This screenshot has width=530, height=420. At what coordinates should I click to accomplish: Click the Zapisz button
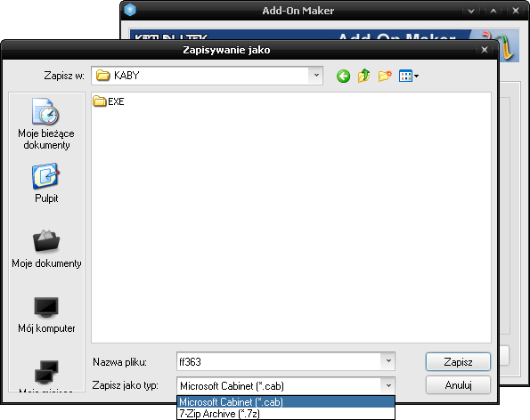click(x=458, y=362)
